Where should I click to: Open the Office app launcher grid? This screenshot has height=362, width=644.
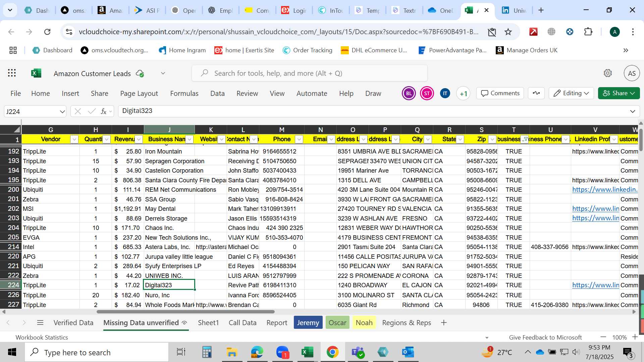[12, 73]
